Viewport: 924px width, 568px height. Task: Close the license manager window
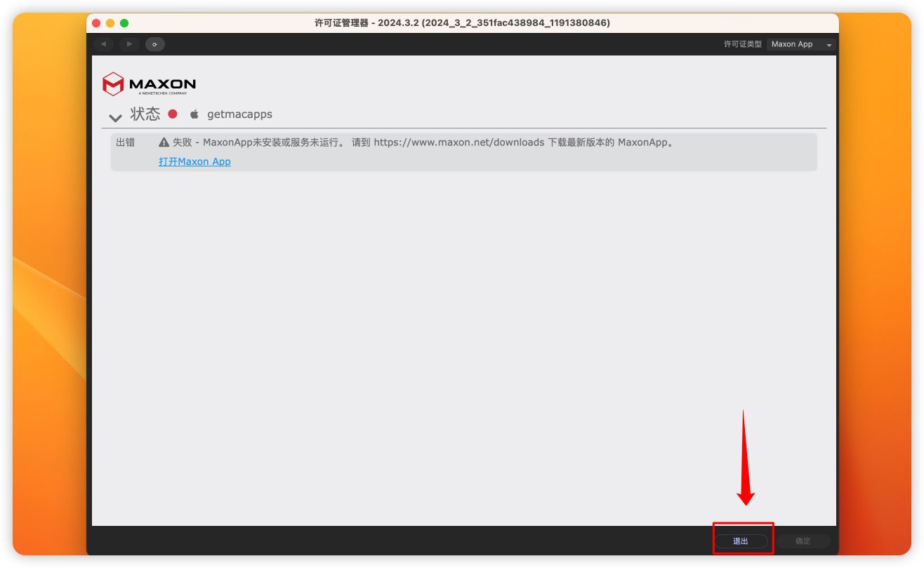click(96, 23)
